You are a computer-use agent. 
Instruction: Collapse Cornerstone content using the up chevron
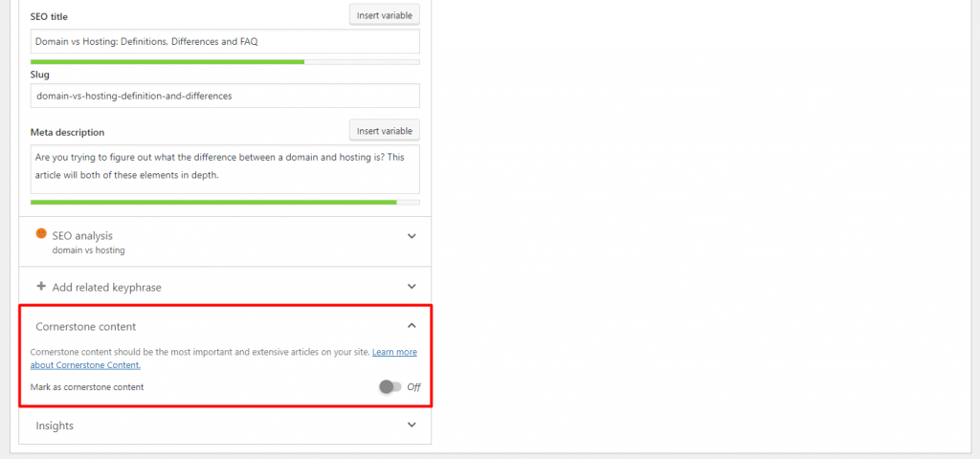pos(412,325)
